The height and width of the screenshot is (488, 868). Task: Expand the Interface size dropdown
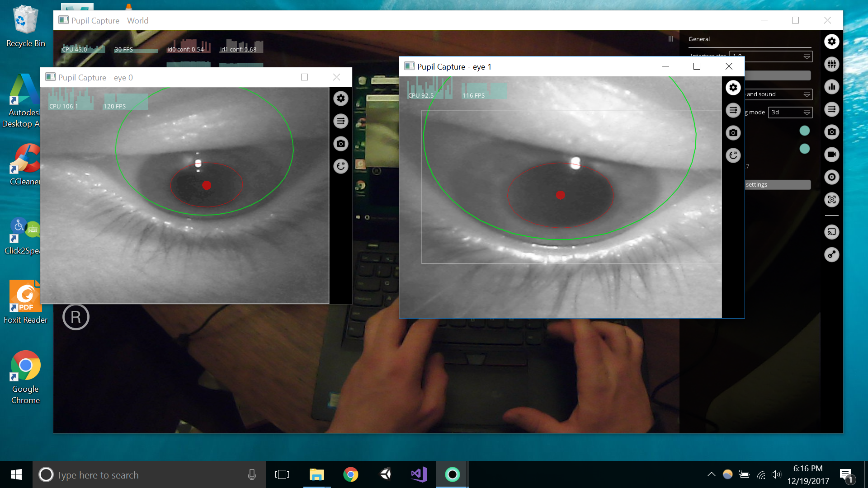tap(771, 56)
